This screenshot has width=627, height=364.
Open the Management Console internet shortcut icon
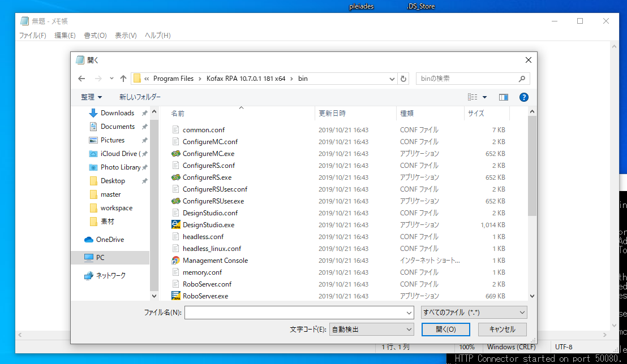(x=177, y=260)
